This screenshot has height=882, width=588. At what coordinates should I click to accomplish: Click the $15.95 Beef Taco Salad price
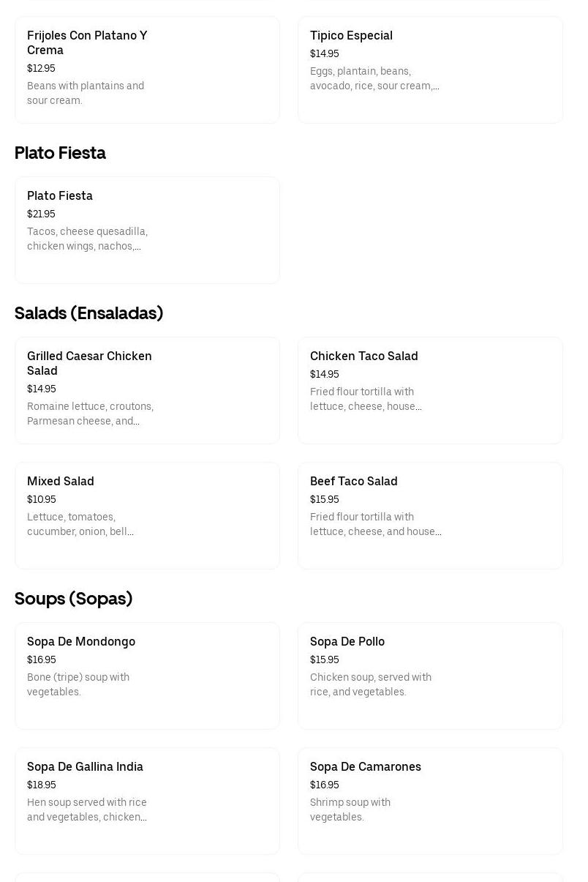[x=325, y=499]
